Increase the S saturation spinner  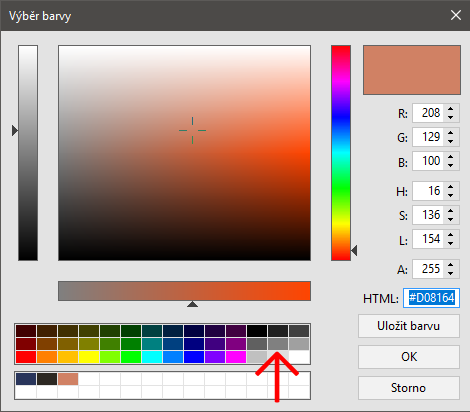[451, 211]
